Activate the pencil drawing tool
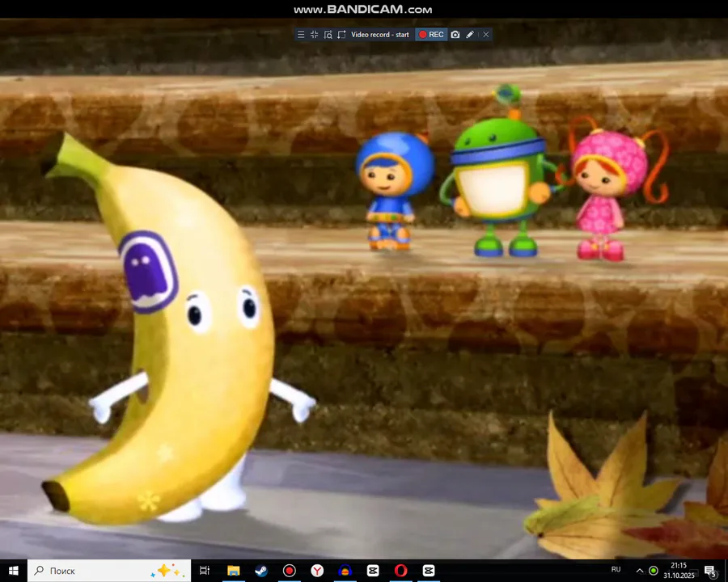The width and height of the screenshot is (728, 582). pos(470,35)
